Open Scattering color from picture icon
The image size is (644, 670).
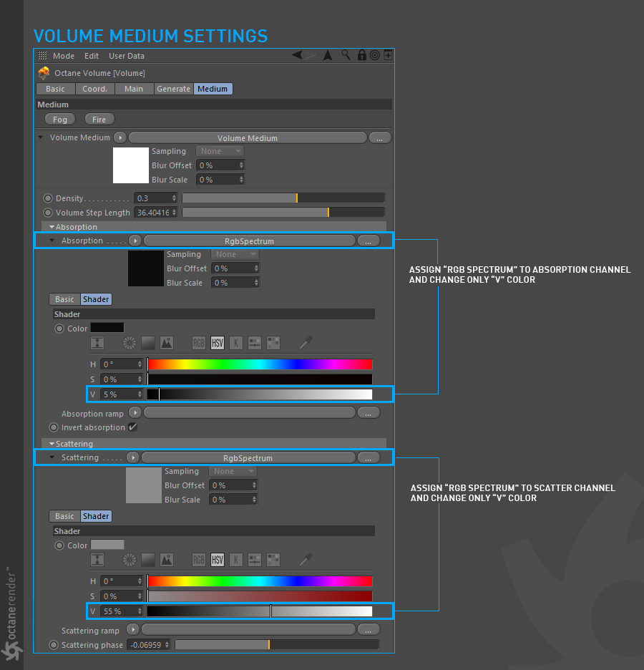tap(167, 560)
